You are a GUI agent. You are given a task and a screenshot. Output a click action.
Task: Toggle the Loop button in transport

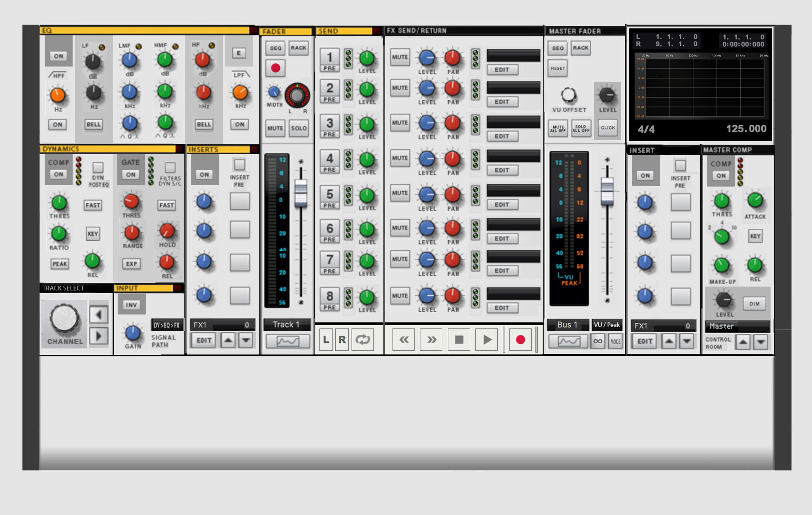(x=363, y=340)
